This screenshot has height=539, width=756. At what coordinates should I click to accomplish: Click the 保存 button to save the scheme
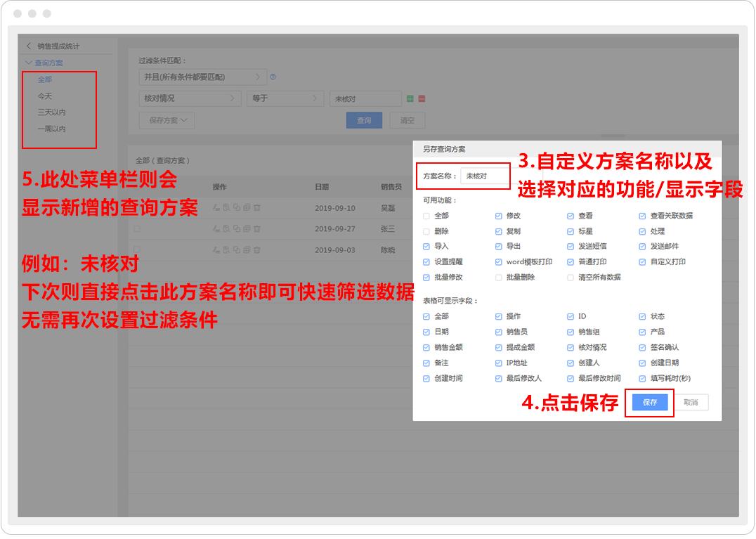649,402
